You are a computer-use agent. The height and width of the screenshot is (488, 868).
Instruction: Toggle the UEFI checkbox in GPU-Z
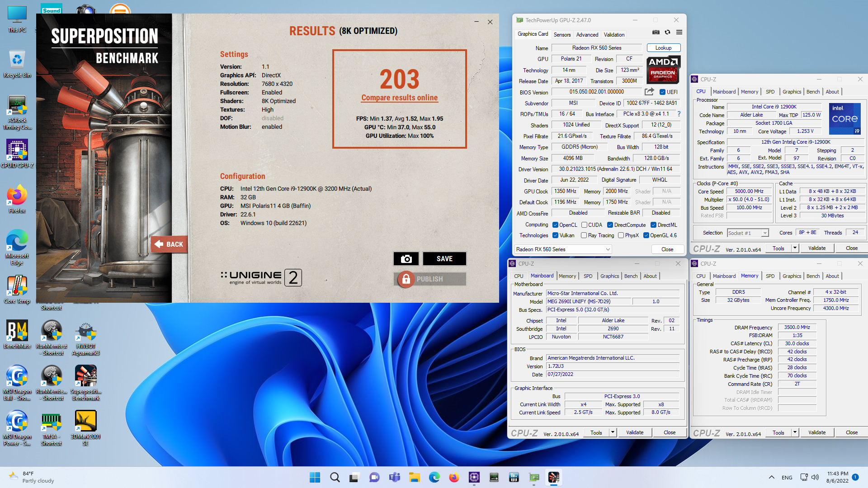click(662, 92)
